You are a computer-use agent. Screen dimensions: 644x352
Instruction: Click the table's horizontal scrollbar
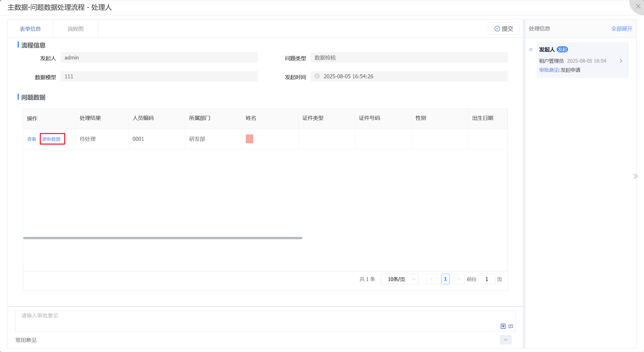click(x=163, y=238)
